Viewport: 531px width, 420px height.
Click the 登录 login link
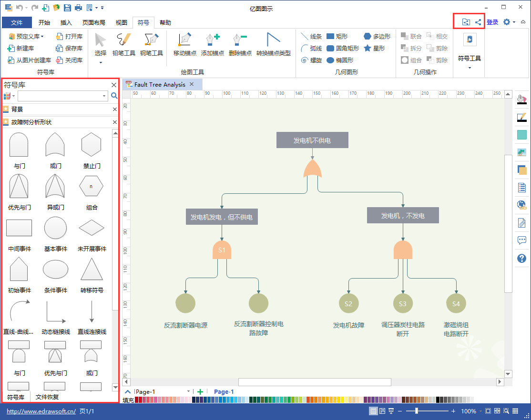coord(492,22)
